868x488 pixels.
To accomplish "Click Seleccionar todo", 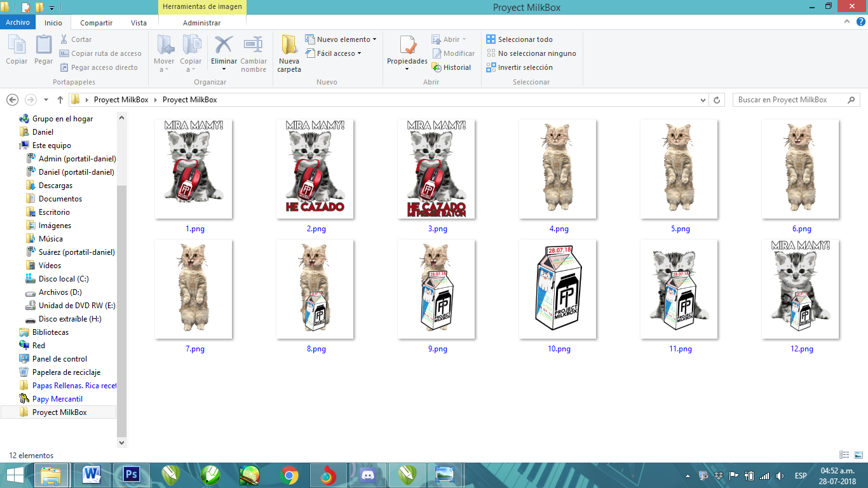I will coord(519,39).
